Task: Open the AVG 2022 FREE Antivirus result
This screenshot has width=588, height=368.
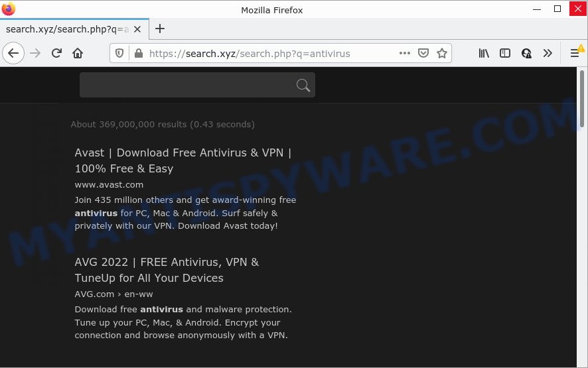Action: [x=167, y=270]
